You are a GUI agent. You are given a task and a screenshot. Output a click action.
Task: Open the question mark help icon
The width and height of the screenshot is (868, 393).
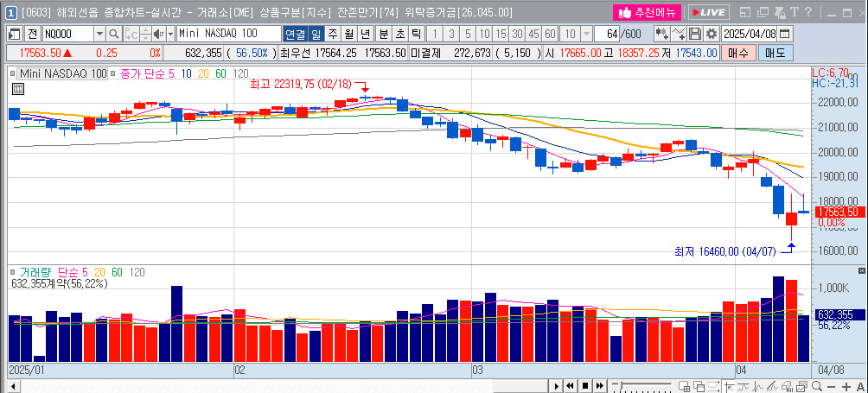(x=807, y=11)
